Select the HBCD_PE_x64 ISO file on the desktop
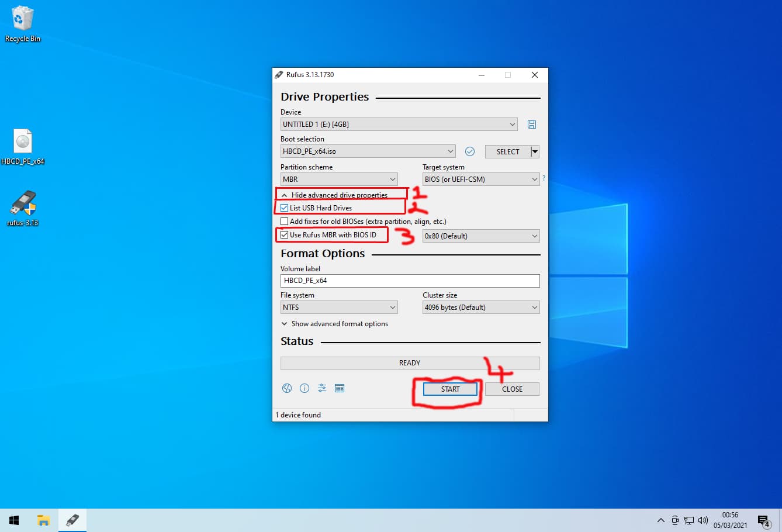Viewport: 782px width, 532px height. point(23,147)
